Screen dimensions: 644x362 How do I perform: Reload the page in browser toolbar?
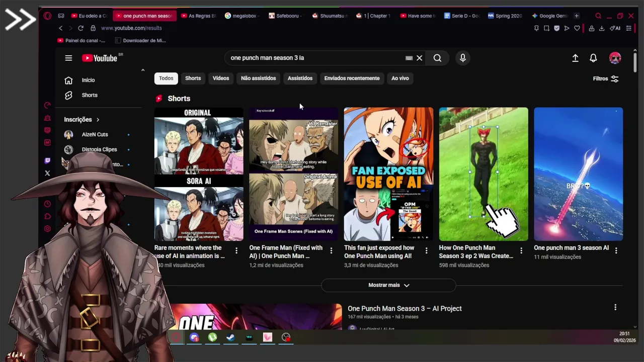coord(80,28)
